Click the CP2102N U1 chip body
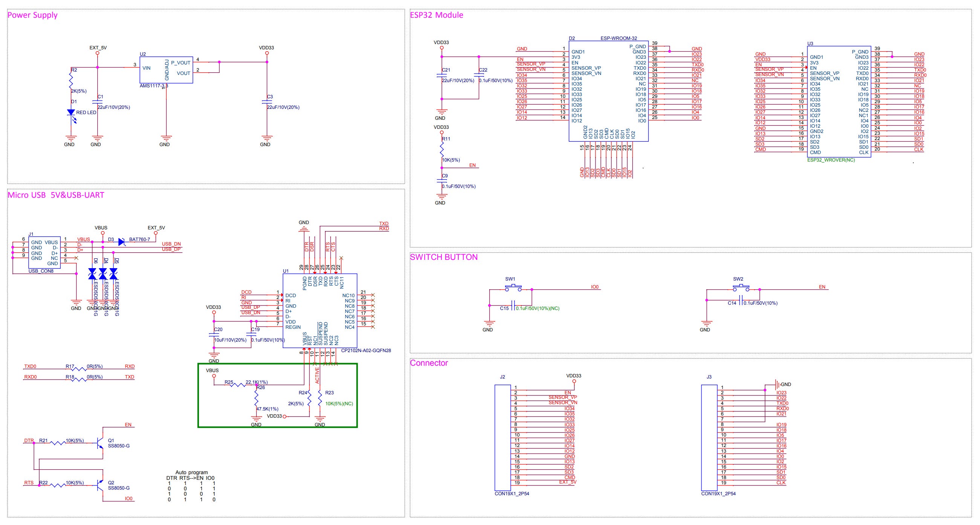 point(320,310)
